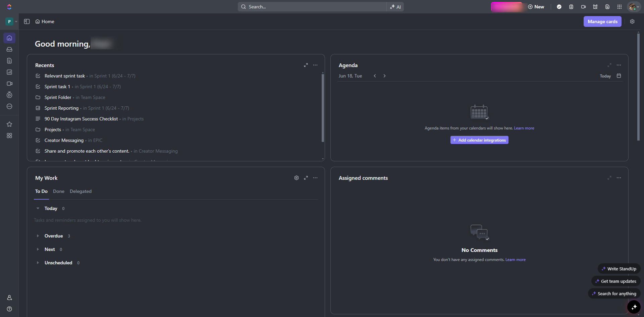Click Get team updates AI suggestion
This screenshot has width=644, height=317.
(x=616, y=281)
